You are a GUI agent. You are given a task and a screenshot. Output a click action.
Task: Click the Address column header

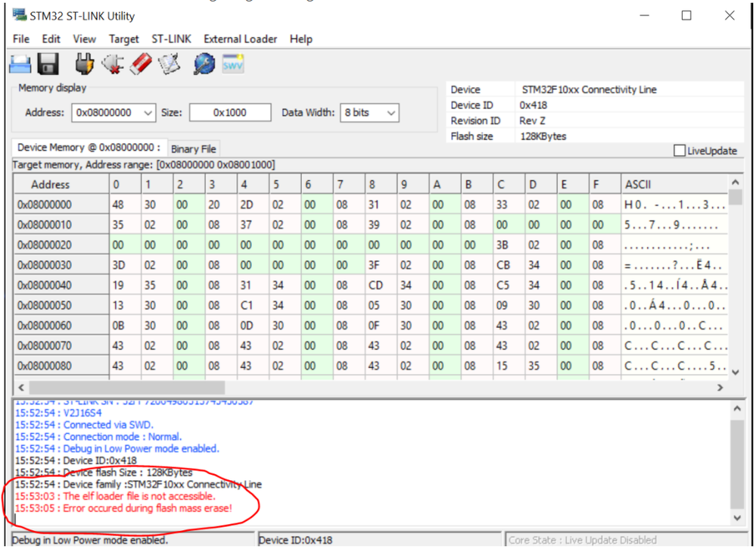(61, 185)
